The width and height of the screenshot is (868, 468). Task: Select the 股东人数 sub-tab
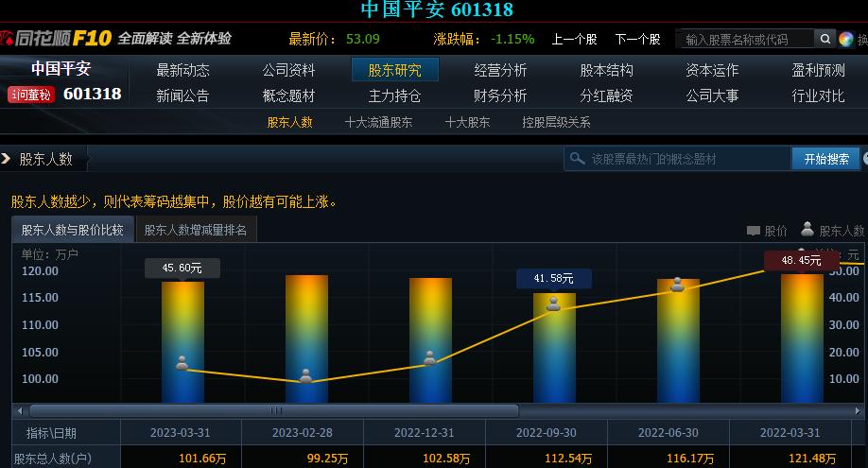tap(290, 122)
